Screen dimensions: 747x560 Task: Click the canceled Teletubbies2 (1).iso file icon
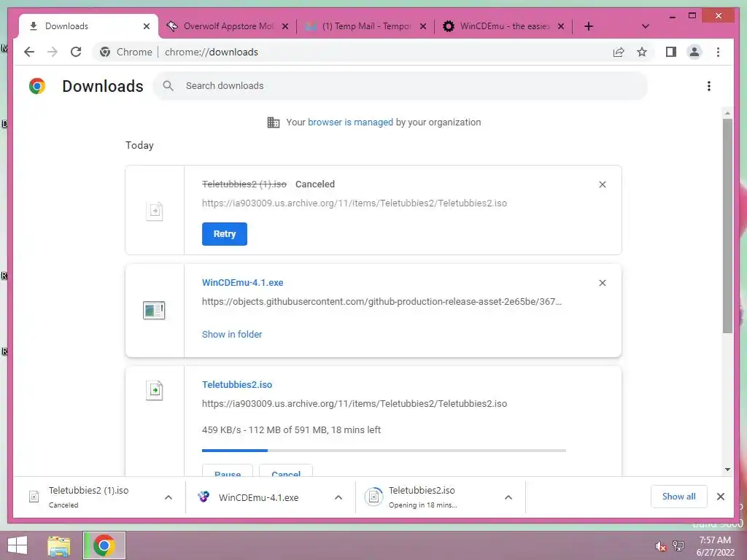click(x=155, y=211)
